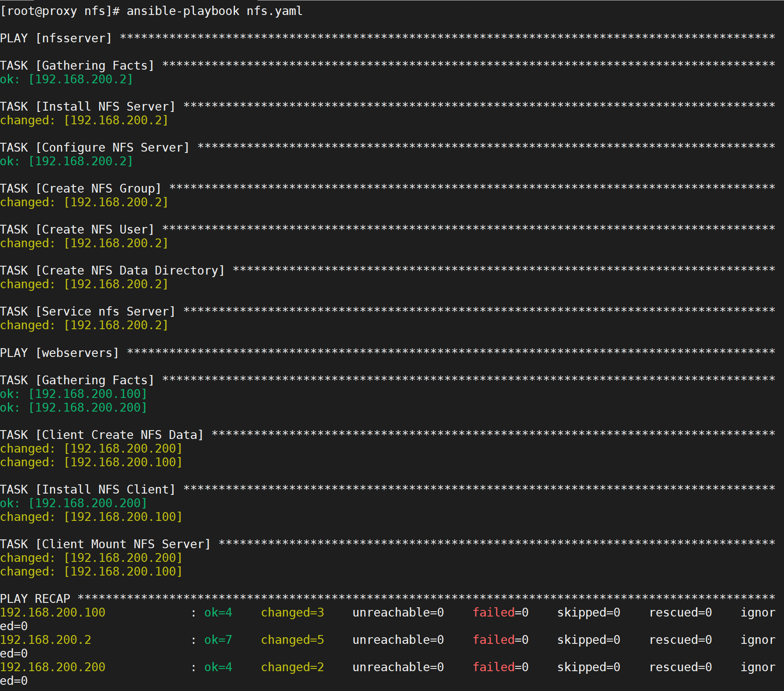
Task: Click 'changed: [192.168.200.100]' under Install NFS Client
Action: click(91, 517)
